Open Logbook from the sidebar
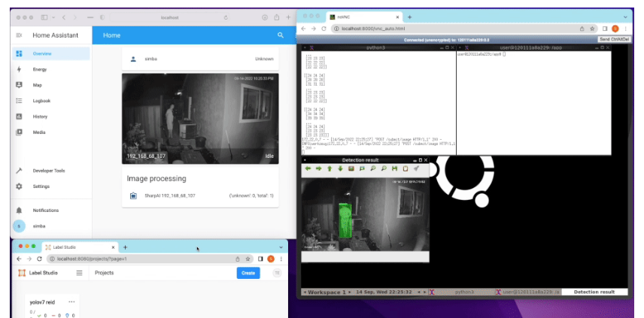Viewport: 644px width, 318px height. [41, 101]
